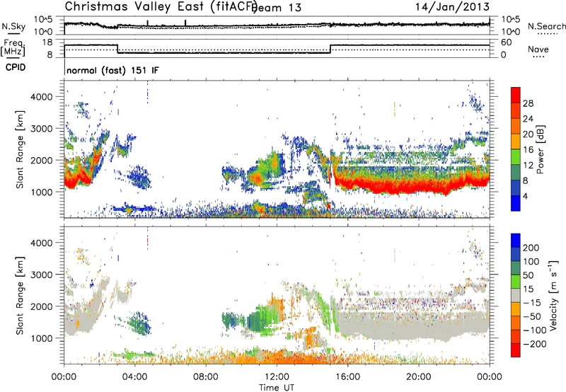Click velocity scale value '-15'
566x392 pixels.
tap(532, 303)
